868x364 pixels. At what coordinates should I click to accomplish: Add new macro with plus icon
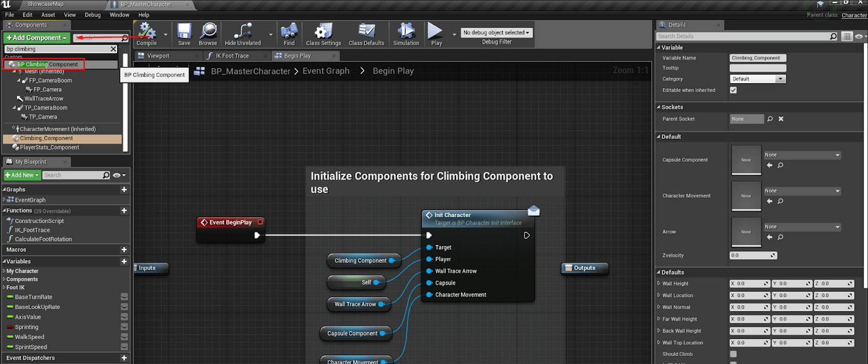click(124, 250)
